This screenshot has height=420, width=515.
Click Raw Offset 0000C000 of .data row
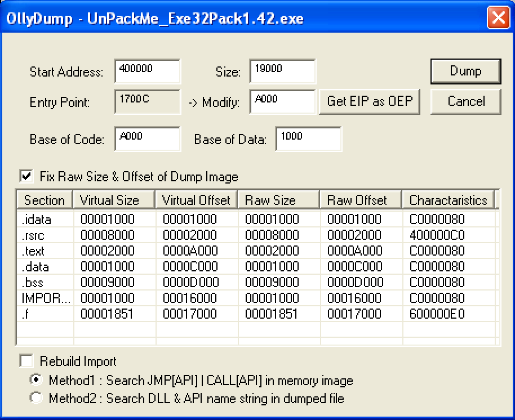pyautogui.click(x=355, y=266)
